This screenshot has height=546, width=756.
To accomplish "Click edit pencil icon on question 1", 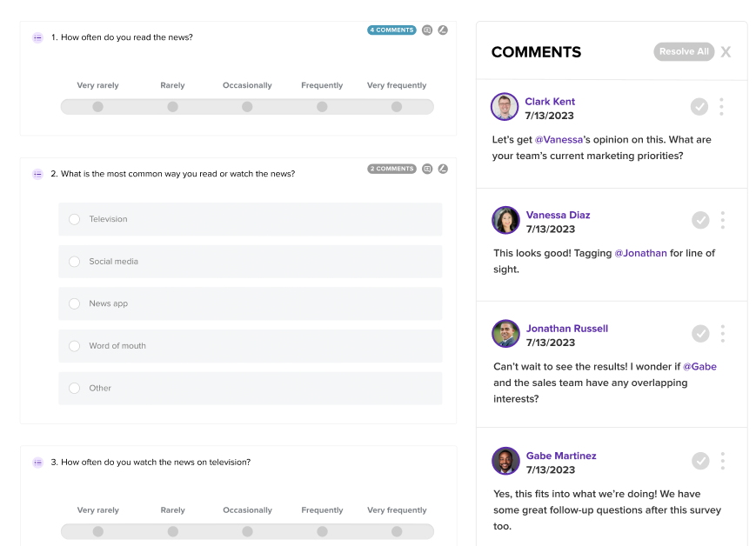I will [442, 30].
